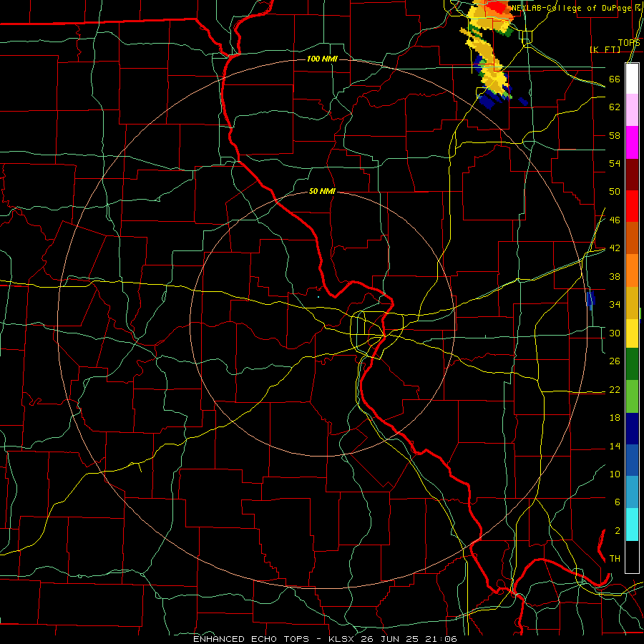
Task: Select the medium blue legend swatch
Action: (632, 460)
